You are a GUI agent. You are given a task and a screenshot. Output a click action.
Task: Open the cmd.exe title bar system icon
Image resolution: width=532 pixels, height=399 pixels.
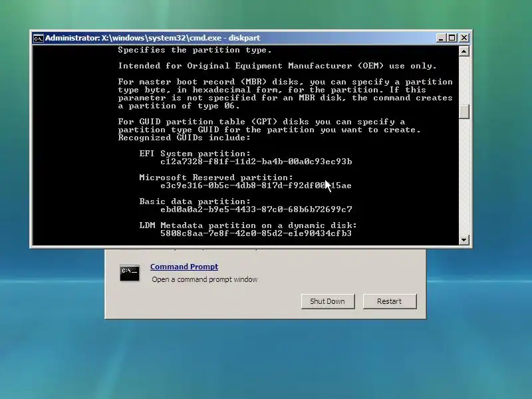tap(38, 38)
